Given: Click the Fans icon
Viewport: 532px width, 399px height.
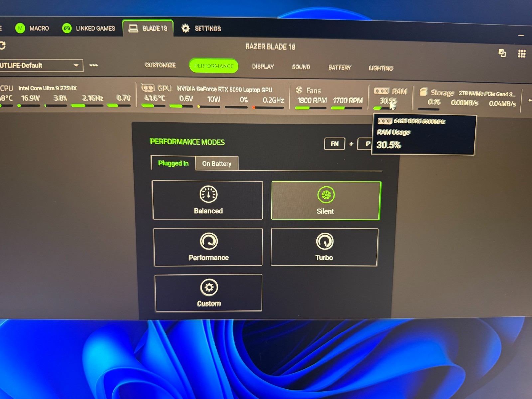Looking at the screenshot, I should (299, 90).
